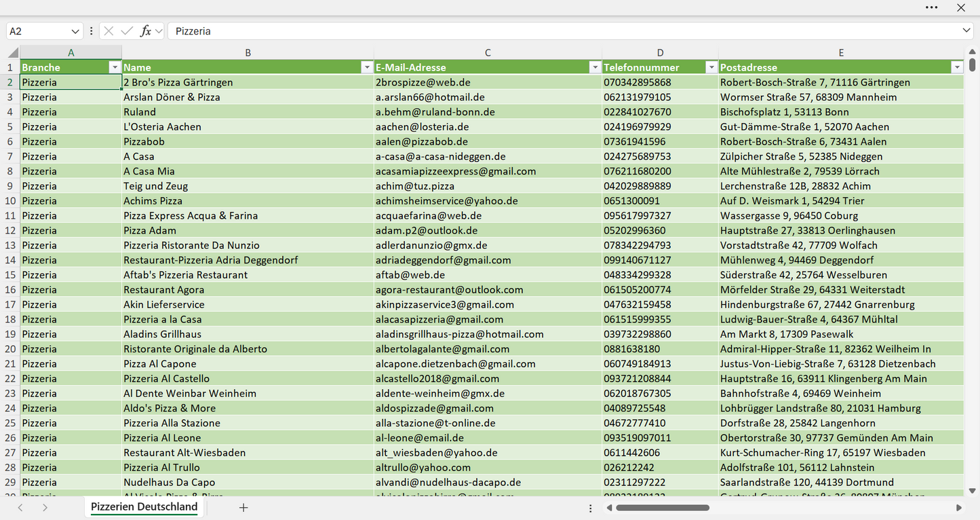Select cell Al Dente Weinbar Weinheim

tap(248, 394)
